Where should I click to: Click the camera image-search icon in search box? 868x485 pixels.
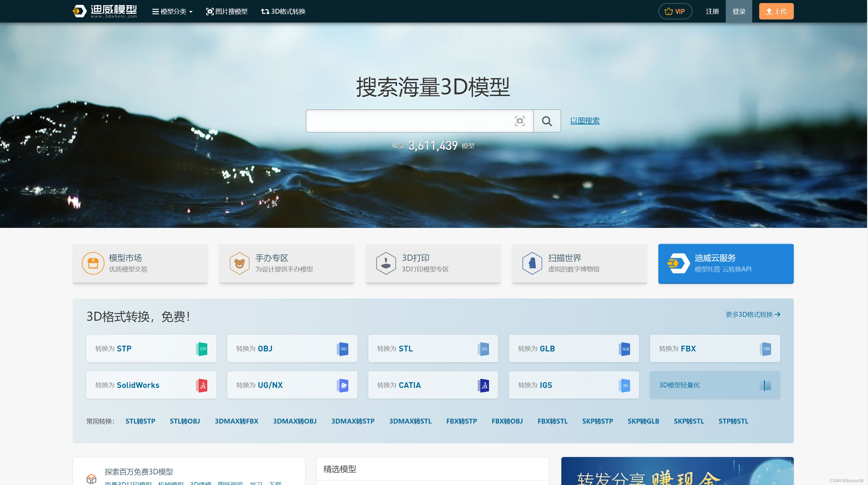pos(520,121)
